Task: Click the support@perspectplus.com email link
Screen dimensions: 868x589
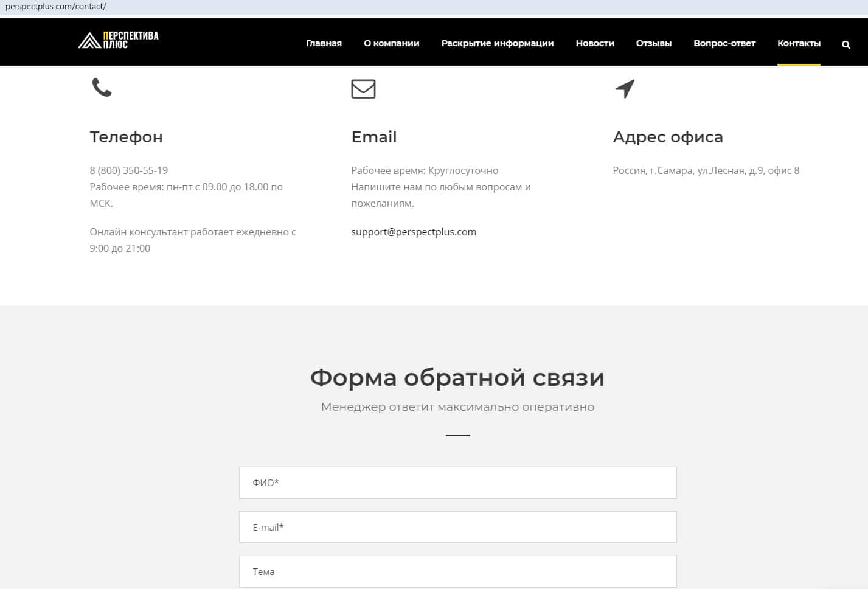Action: (x=414, y=232)
